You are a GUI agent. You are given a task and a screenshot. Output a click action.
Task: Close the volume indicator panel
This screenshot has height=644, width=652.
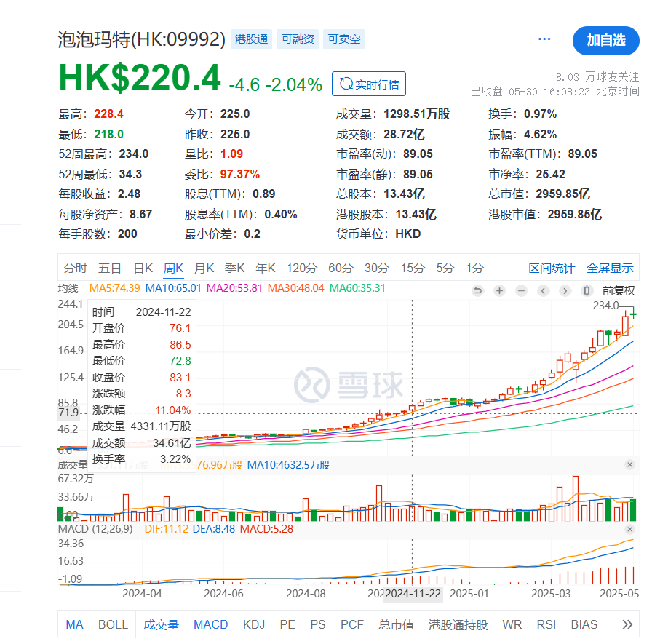(x=629, y=464)
